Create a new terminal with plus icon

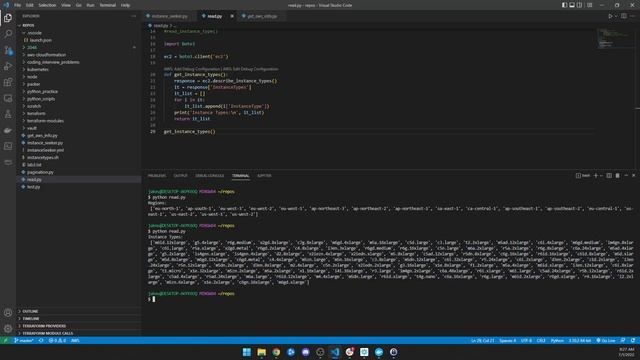pyautogui.click(x=596, y=176)
